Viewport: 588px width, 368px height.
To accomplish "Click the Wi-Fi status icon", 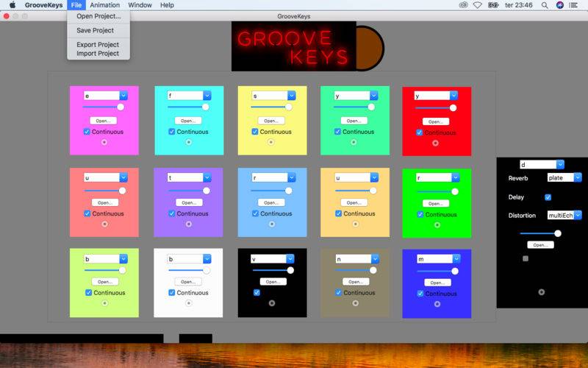I will pos(477,5).
